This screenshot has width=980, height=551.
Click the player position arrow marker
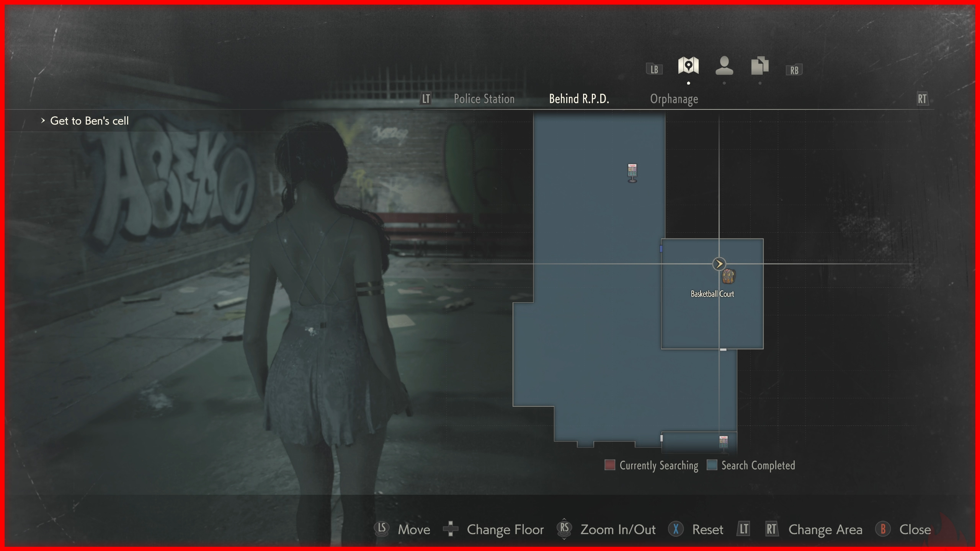[719, 264]
